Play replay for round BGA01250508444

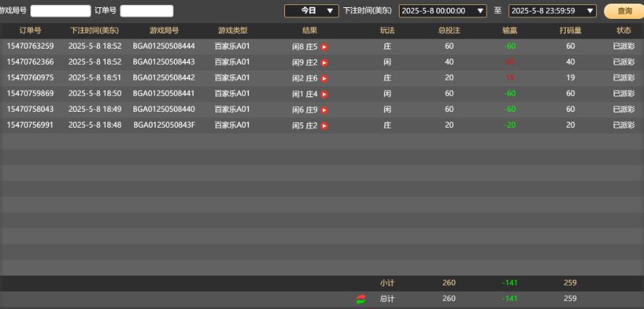tap(324, 46)
